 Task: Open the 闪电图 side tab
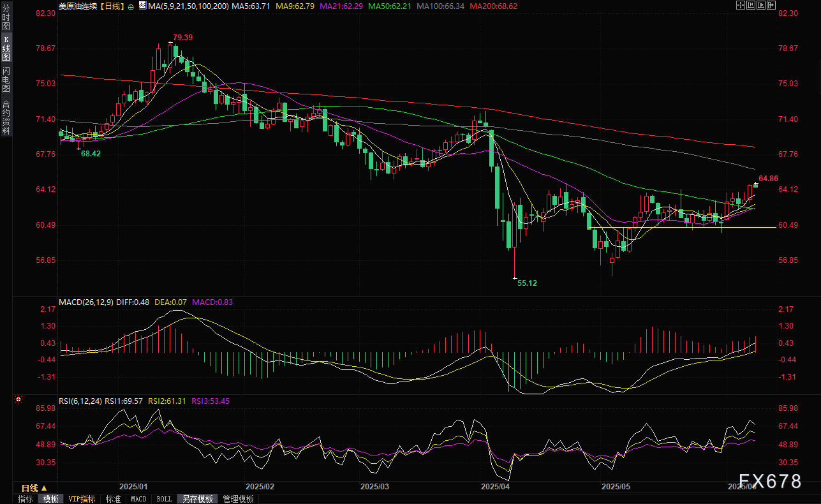6,79
